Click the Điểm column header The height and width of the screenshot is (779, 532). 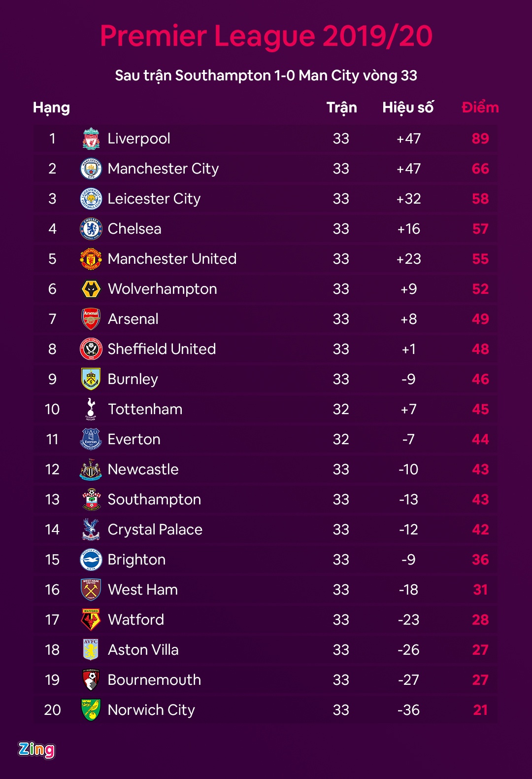click(x=480, y=107)
